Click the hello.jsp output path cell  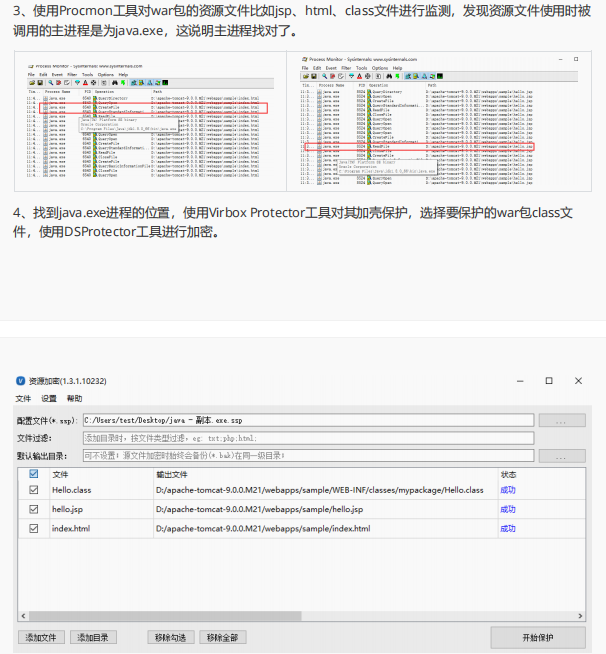[x=259, y=509]
